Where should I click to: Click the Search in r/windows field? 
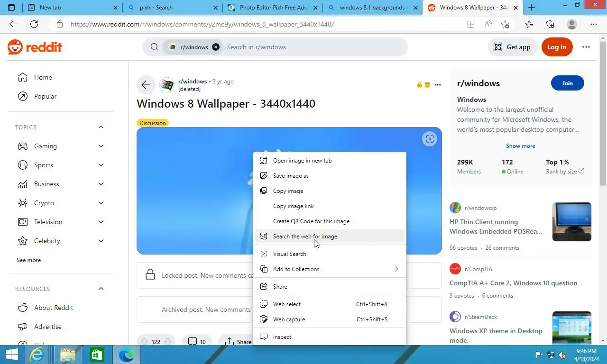point(314,47)
